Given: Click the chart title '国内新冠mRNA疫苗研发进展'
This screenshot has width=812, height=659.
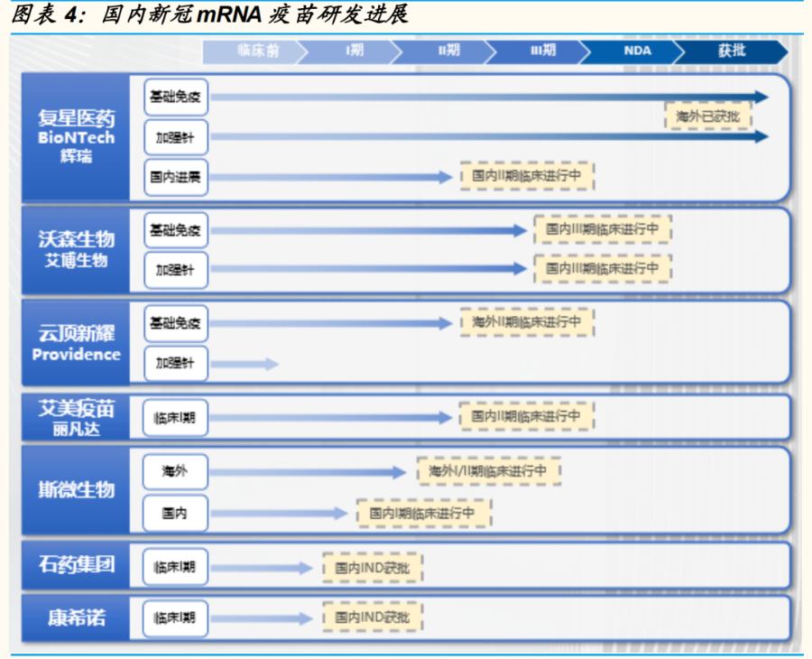Looking at the screenshot, I should click(254, 14).
